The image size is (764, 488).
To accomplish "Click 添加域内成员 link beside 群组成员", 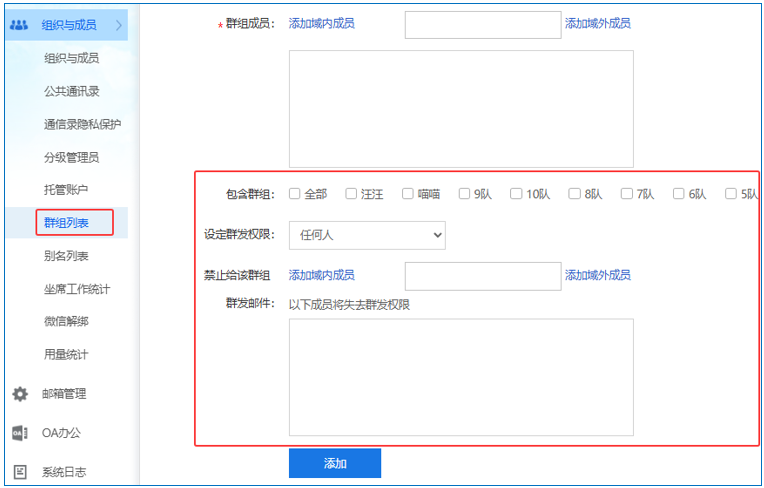I will [x=321, y=23].
